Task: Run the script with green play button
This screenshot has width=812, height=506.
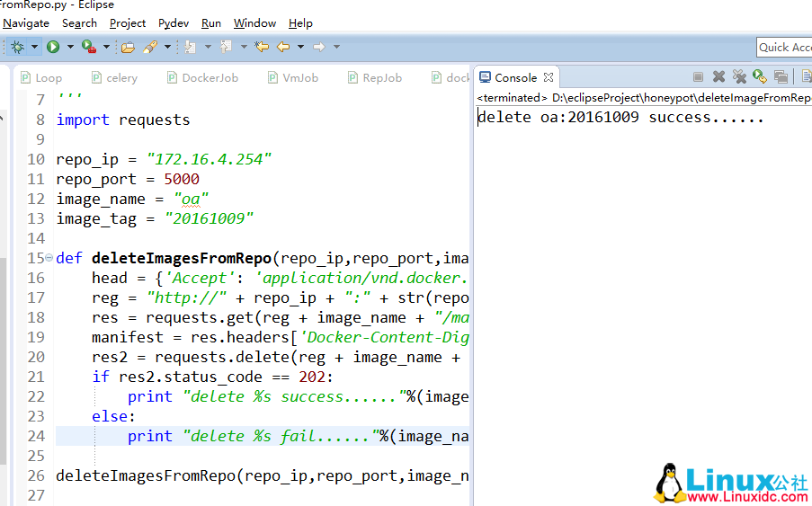Action: point(53,47)
